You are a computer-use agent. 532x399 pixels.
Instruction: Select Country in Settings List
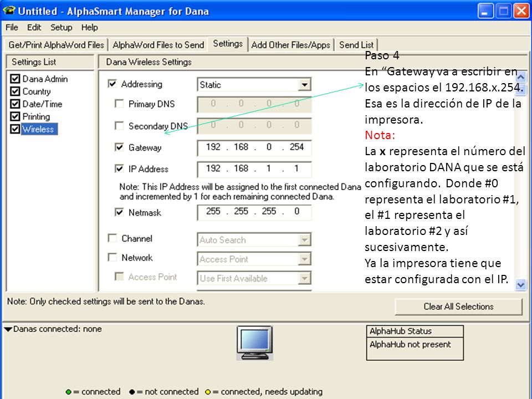click(37, 91)
